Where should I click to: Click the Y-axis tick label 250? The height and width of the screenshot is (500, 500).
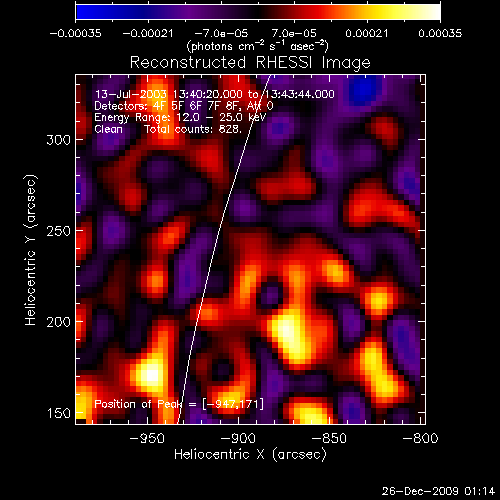tap(59, 231)
